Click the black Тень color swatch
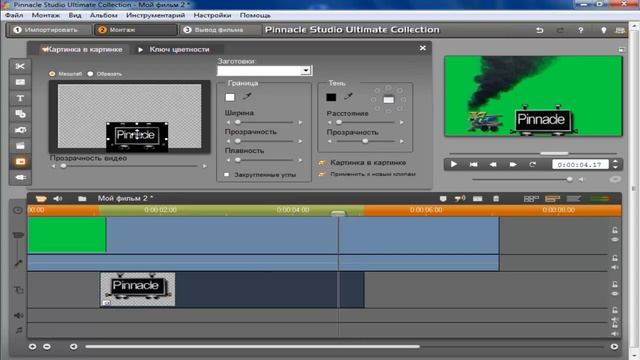The width and height of the screenshot is (640, 360). (x=331, y=97)
